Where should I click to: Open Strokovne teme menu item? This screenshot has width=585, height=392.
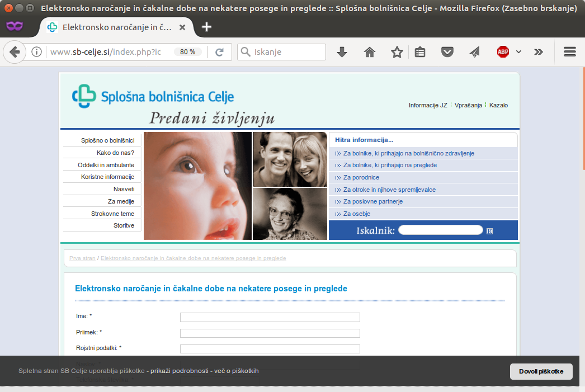pos(112,214)
